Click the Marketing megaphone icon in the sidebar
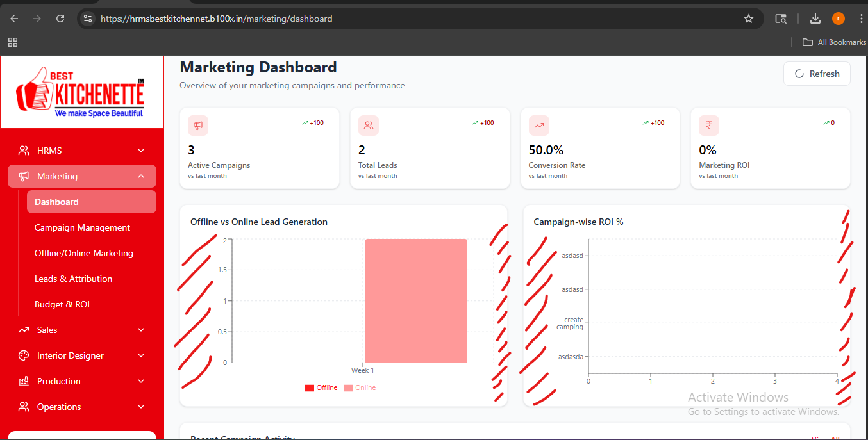Viewport: 868px width, 440px height. point(24,176)
